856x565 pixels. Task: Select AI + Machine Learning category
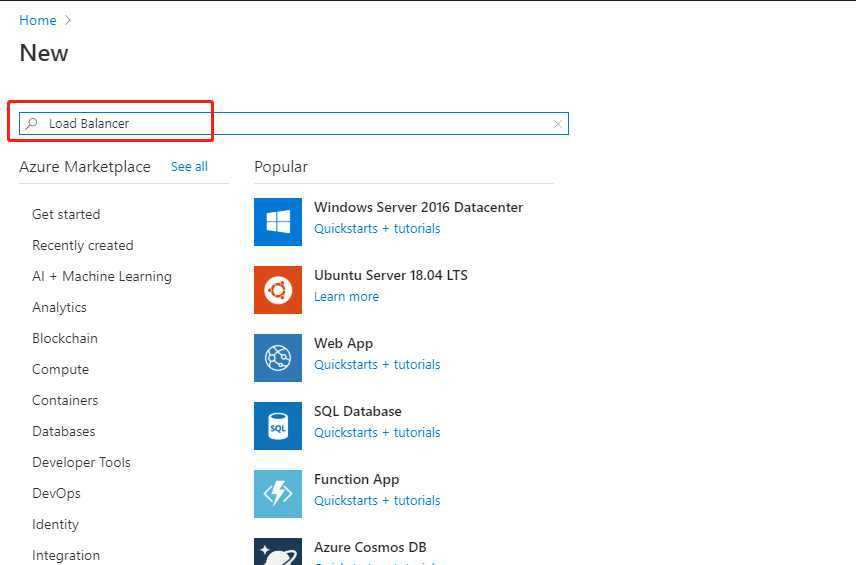[x=102, y=277]
